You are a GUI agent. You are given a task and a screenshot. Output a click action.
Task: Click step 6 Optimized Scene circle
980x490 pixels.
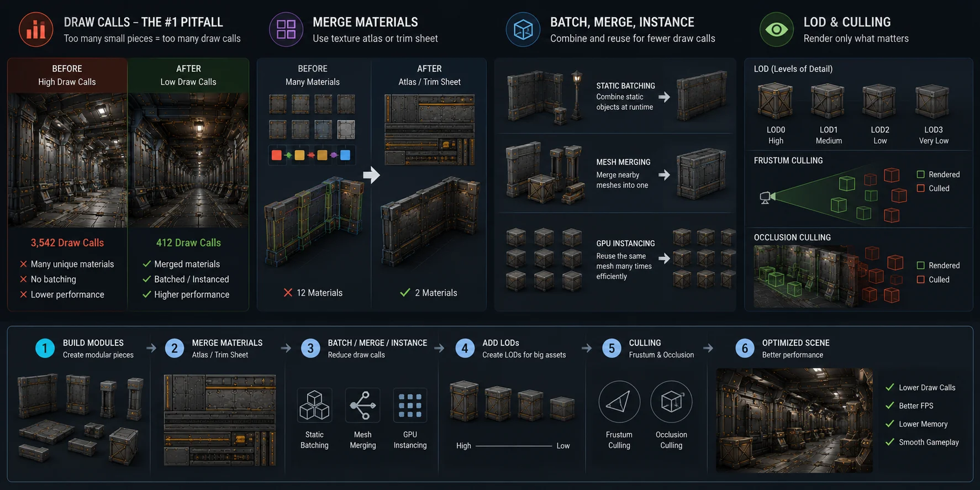[x=745, y=349]
